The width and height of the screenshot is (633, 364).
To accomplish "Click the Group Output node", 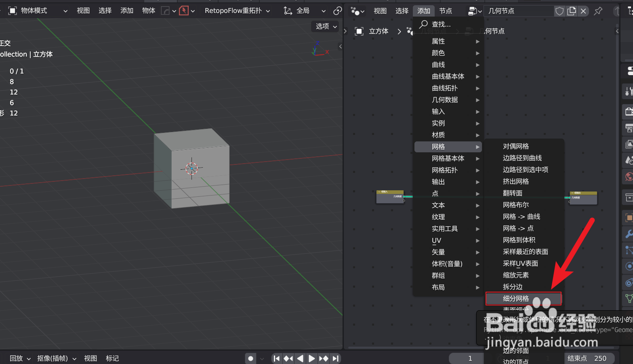I will pos(583,198).
